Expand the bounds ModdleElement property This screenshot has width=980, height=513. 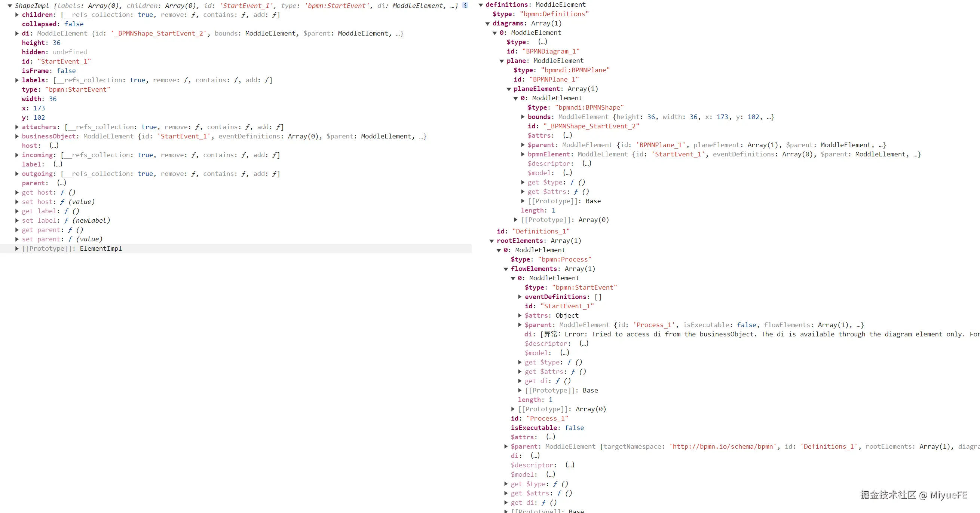pyautogui.click(x=523, y=117)
